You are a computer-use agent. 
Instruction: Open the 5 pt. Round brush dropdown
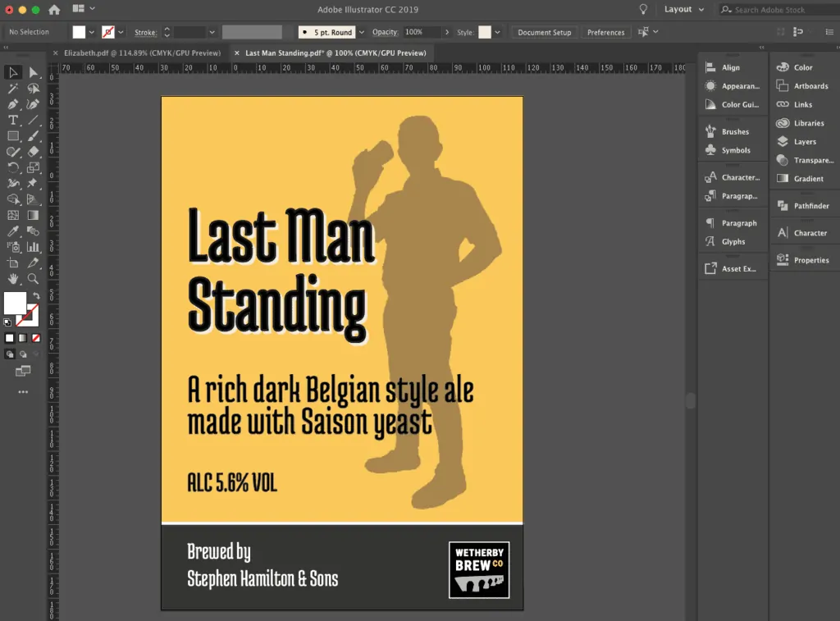[x=362, y=32]
